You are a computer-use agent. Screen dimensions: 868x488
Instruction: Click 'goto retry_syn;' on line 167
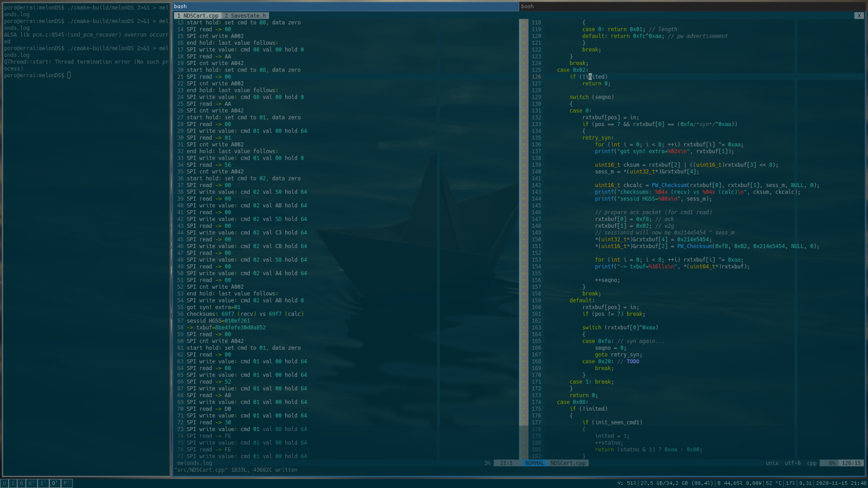pos(618,355)
